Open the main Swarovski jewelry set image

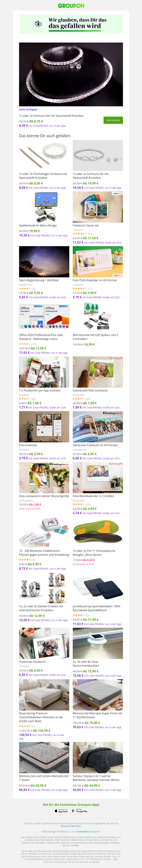click(71, 74)
